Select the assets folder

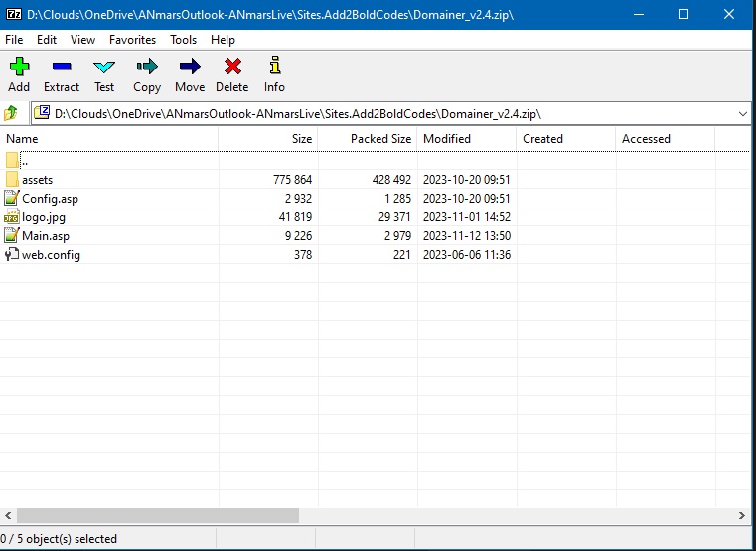point(37,180)
